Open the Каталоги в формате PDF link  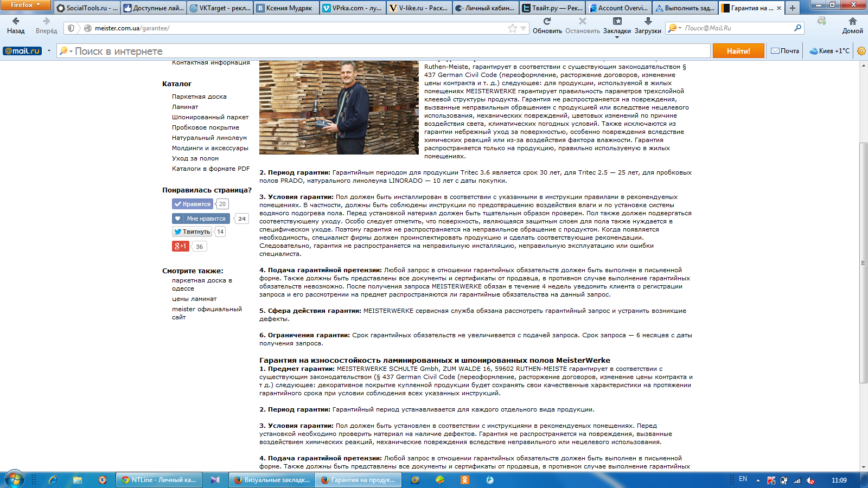pyautogui.click(x=211, y=169)
